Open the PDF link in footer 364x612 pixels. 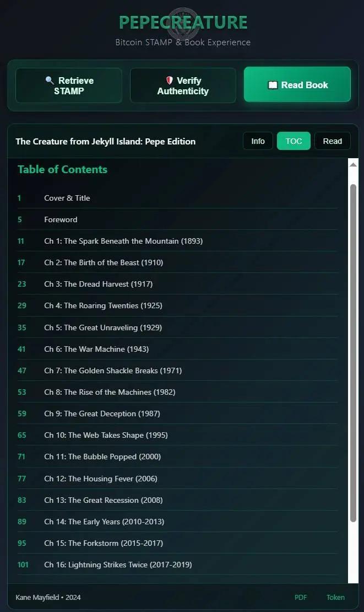point(301,597)
